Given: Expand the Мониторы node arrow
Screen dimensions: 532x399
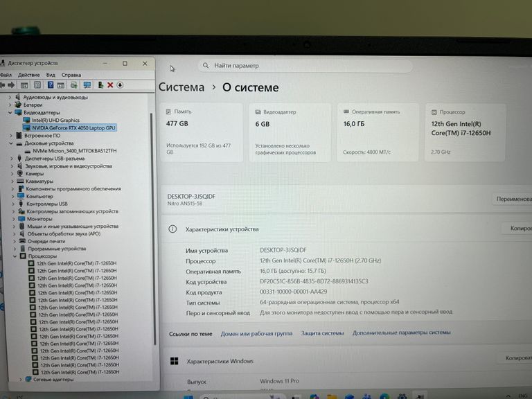Looking at the screenshot, I should coord(14,219).
